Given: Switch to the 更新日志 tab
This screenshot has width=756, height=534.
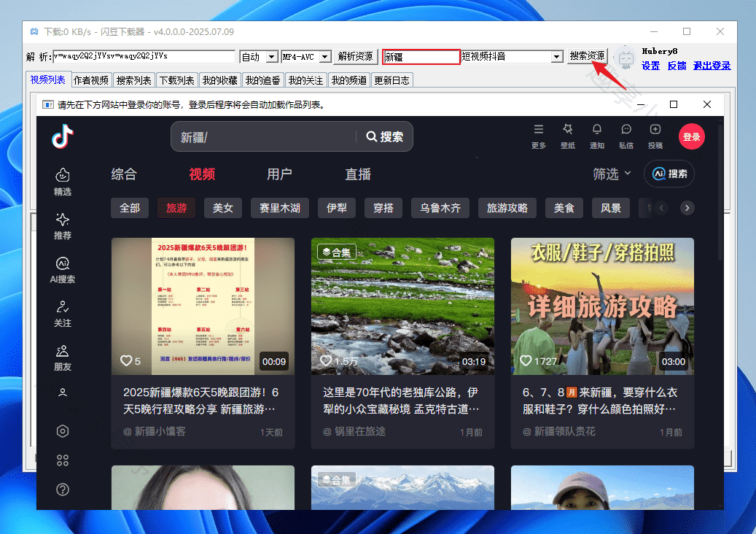Looking at the screenshot, I should [392, 80].
